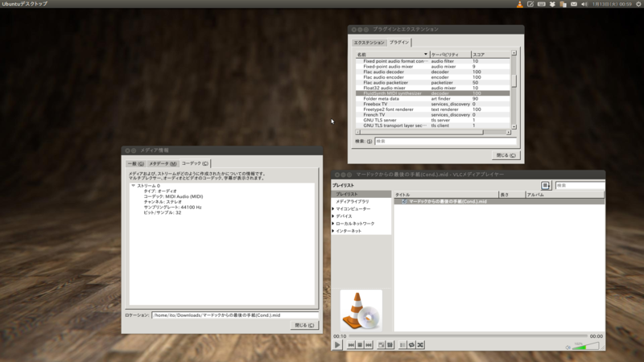Select the Flac audio decoder plugin row
The height and width of the screenshot is (362, 644).
432,72
